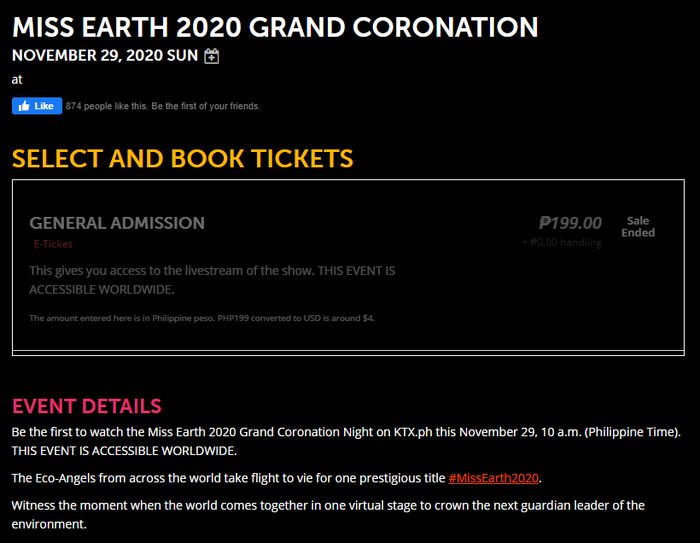The image size is (700, 543).
Task: Click the 'THIS EVENT IS ACCESSIBLE WORLDWIDE' line in Event Details
Action: coord(124,450)
